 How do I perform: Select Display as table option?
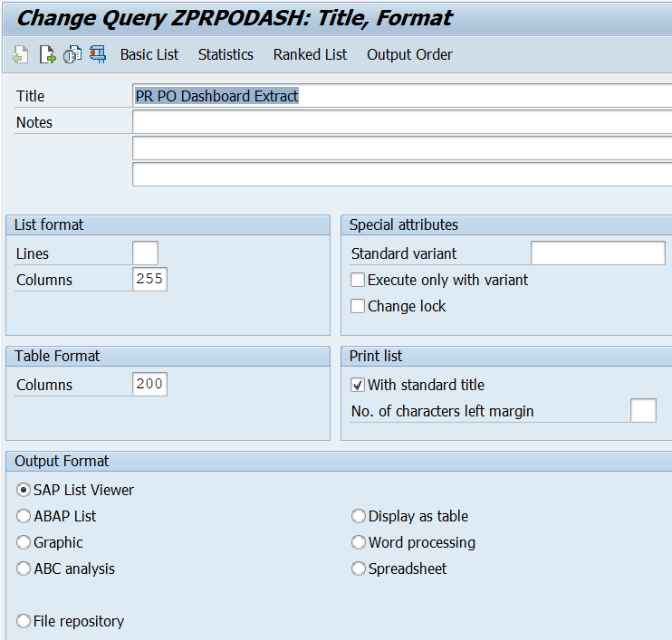[x=359, y=516]
